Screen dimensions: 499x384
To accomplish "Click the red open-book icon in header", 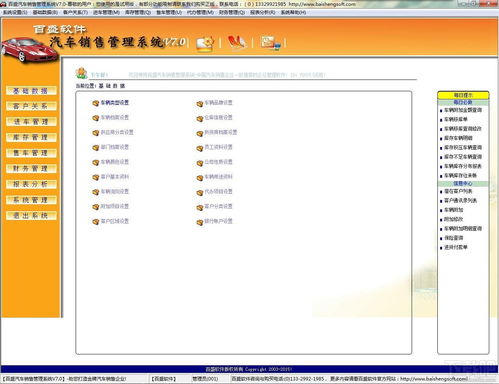I will tap(237, 43).
